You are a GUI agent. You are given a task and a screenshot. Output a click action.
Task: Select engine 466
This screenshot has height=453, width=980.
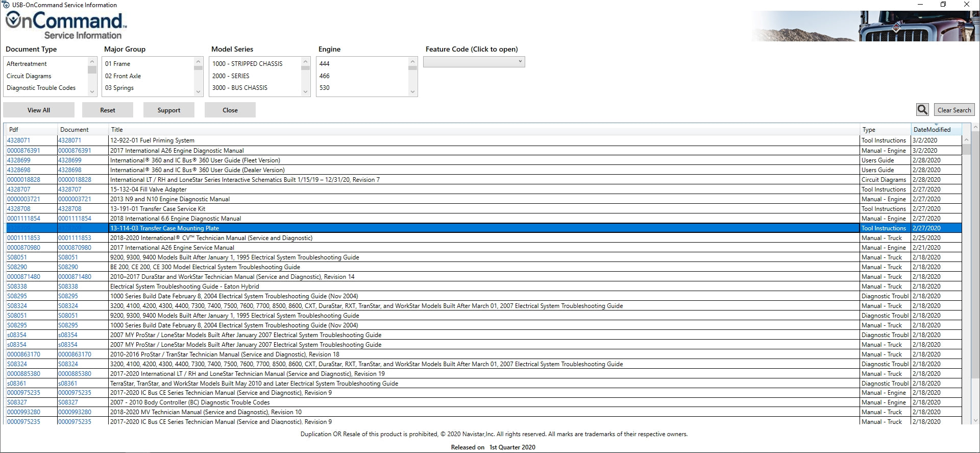point(324,76)
